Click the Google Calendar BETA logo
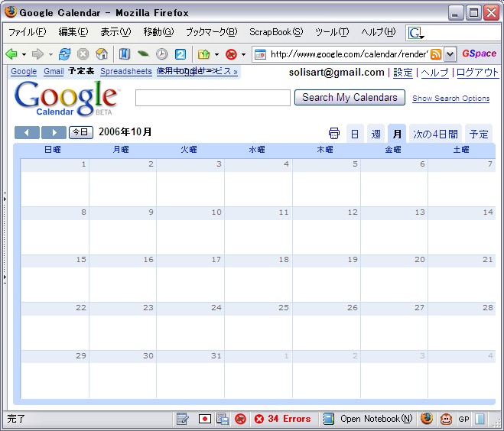Viewport: 504px width, 431px height. (67, 99)
